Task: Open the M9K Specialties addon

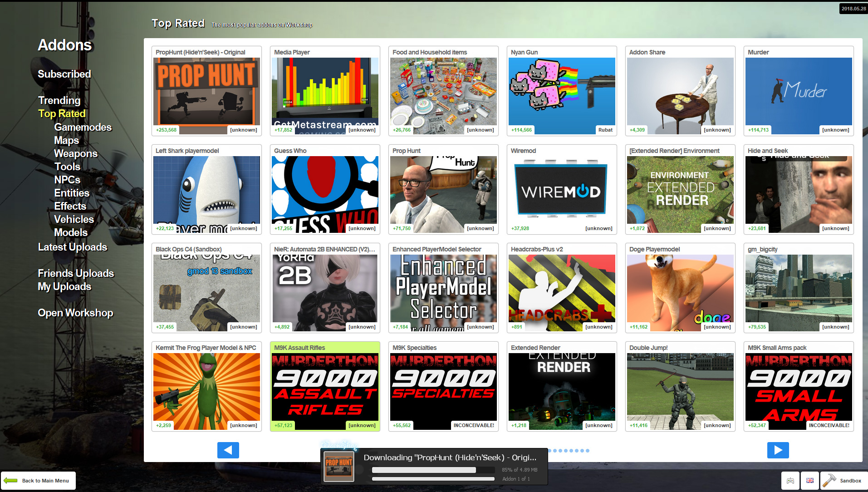Action: (443, 386)
